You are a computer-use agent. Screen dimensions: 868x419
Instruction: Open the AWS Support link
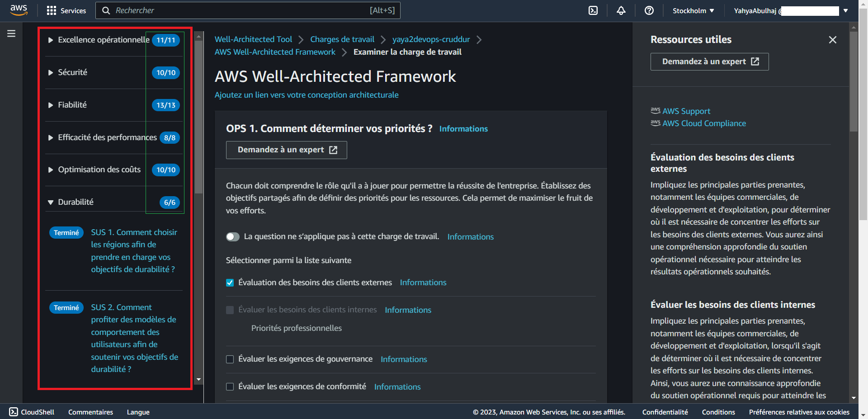pyautogui.click(x=686, y=111)
